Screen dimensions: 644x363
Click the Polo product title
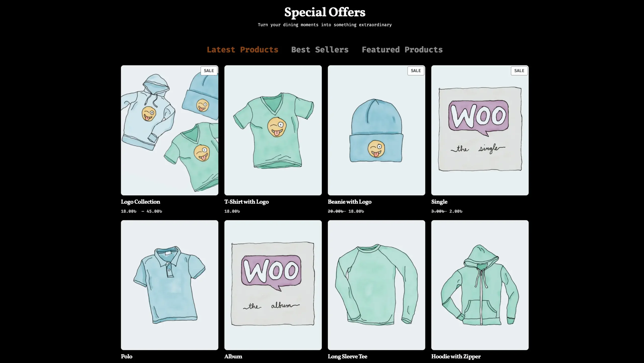click(x=127, y=356)
